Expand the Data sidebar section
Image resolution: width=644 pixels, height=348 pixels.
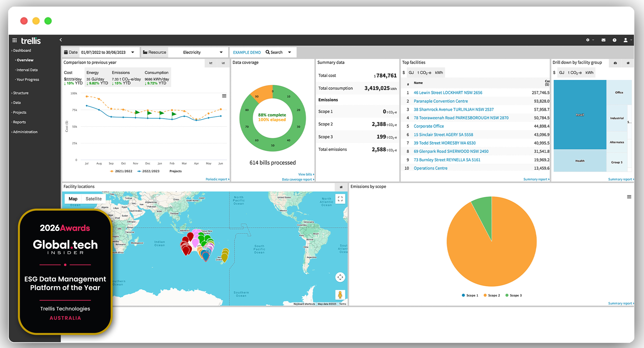pyautogui.click(x=16, y=103)
